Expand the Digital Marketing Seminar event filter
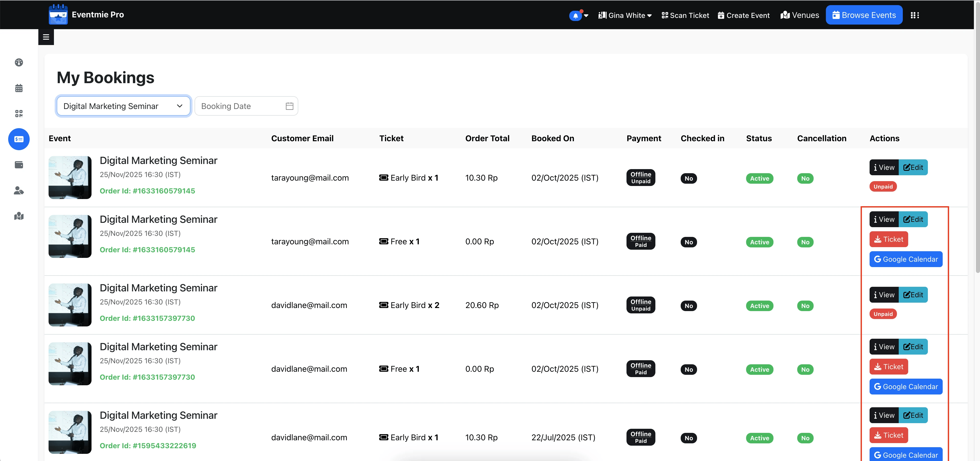 (123, 106)
